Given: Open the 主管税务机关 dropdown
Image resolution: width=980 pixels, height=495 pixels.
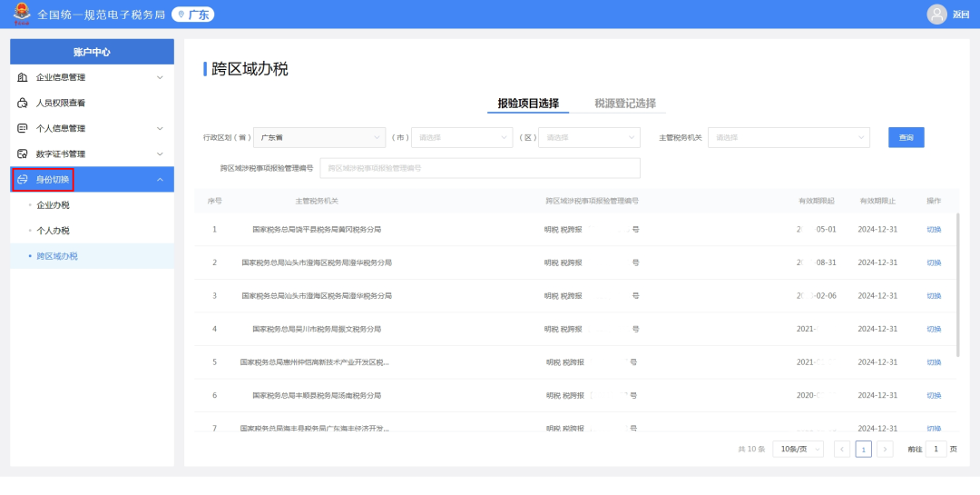Looking at the screenshot, I should (x=789, y=138).
